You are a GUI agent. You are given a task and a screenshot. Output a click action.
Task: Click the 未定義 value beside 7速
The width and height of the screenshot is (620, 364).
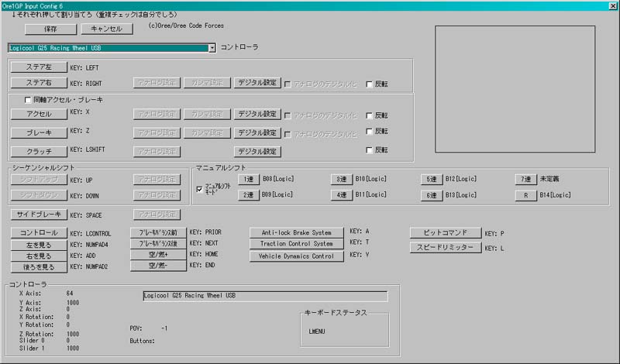click(549, 179)
